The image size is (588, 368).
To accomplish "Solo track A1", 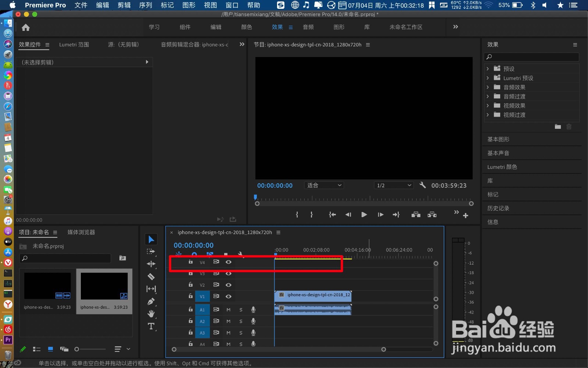I will pos(241,310).
